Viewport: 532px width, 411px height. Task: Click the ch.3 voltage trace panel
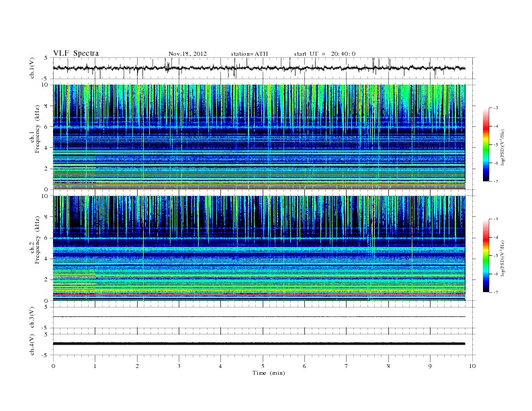tap(264, 317)
